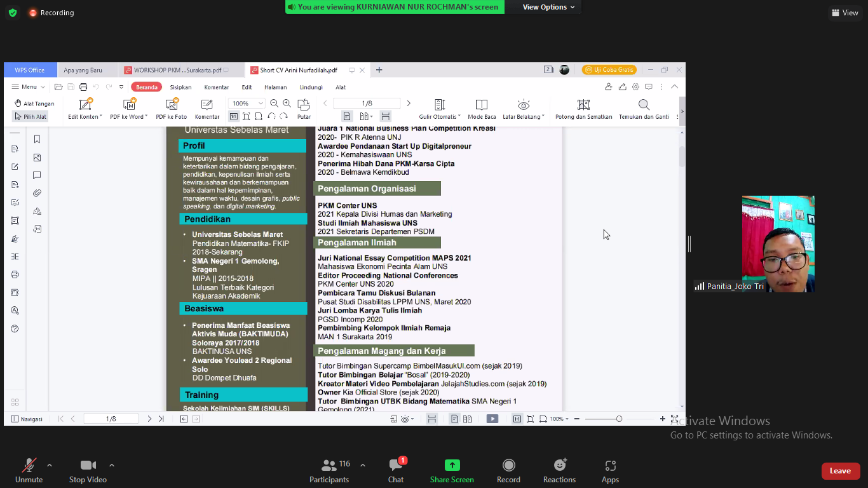868x488 pixels.
Task: Unmute the microphone in Zoom
Action: point(29,470)
